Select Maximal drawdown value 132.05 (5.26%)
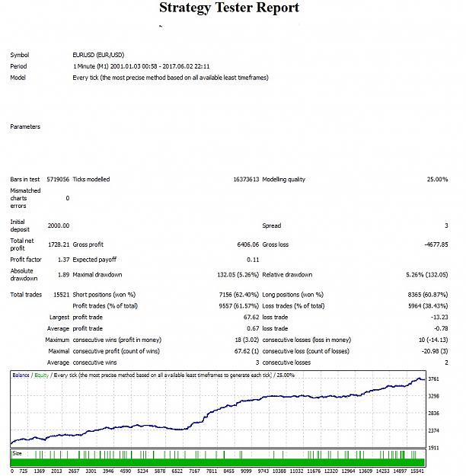 (238, 275)
